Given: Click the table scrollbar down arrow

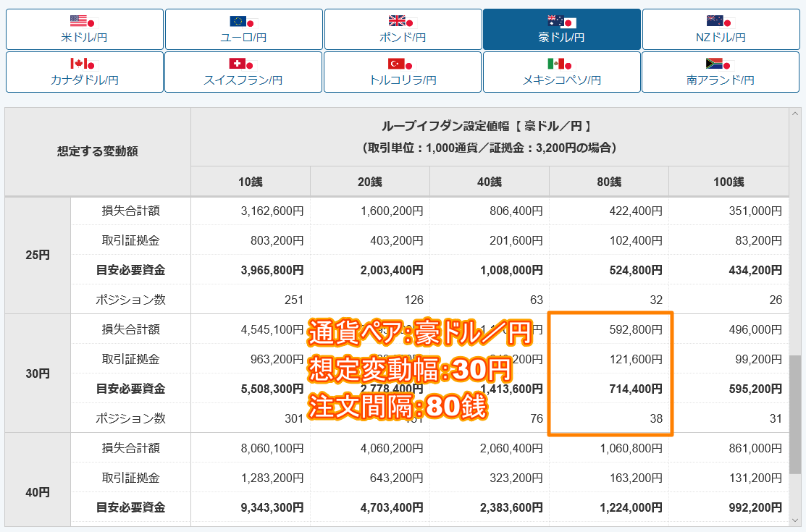Looking at the screenshot, I should point(794,520).
